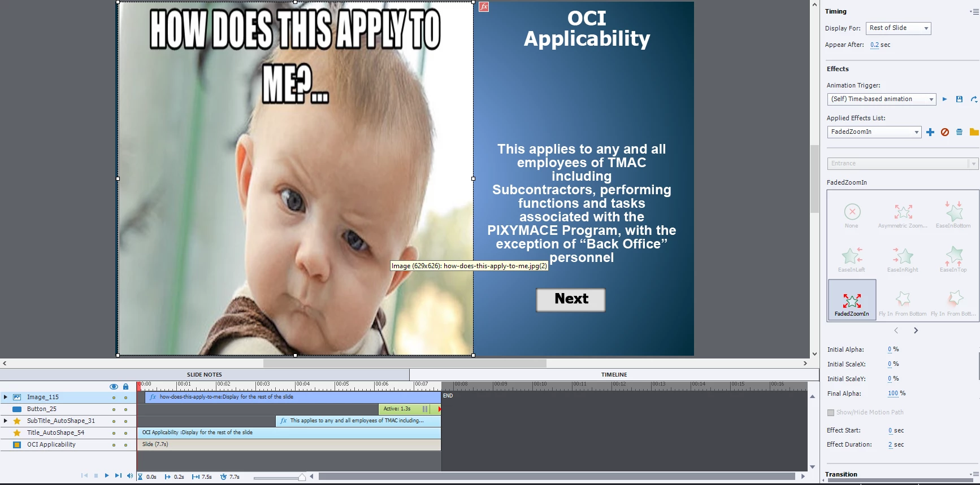
Task: Click the Next button on the slide
Action: click(571, 300)
